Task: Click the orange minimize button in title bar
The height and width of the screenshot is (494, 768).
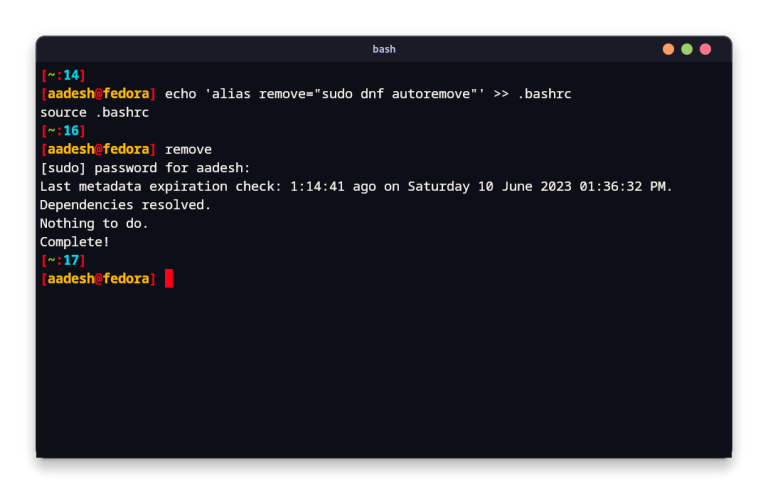Action: (x=668, y=49)
